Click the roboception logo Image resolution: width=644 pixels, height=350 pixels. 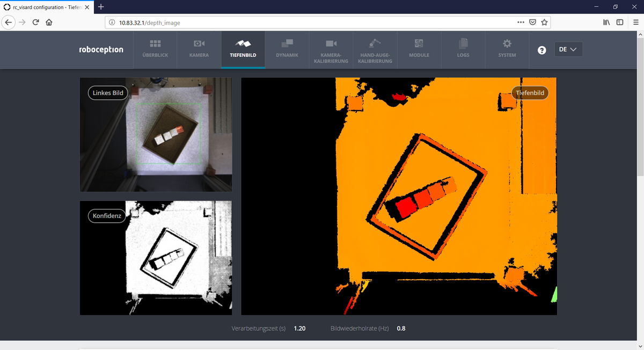(x=101, y=49)
